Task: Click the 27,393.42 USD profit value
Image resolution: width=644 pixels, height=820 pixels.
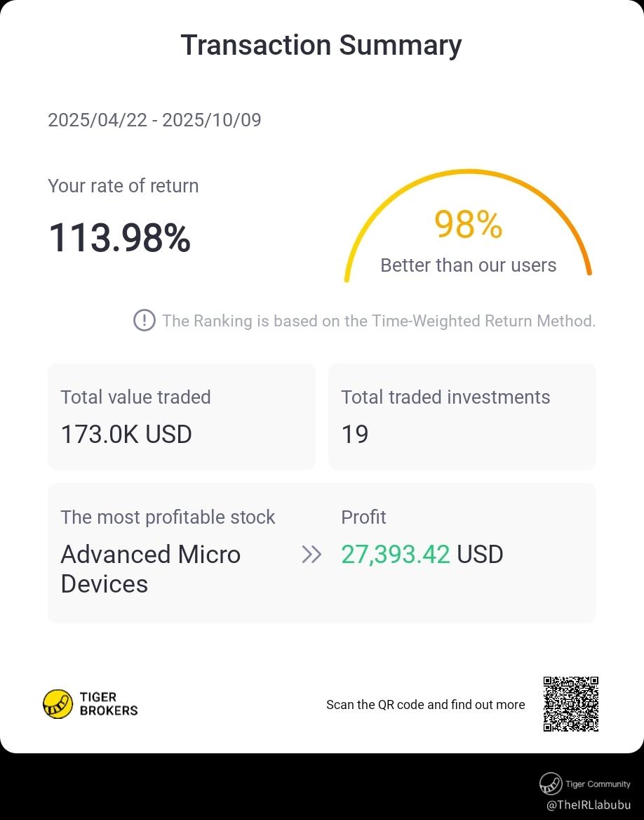Action: coord(422,555)
